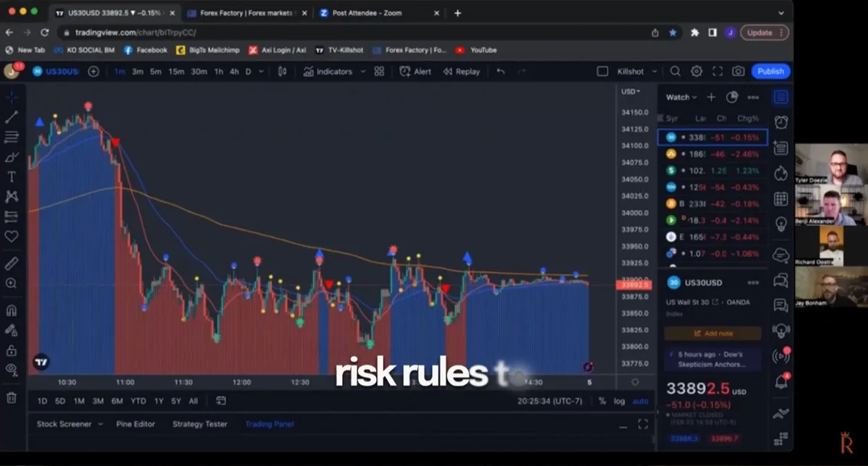
Task: Open the Trading Panel tab
Action: click(269, 424)
